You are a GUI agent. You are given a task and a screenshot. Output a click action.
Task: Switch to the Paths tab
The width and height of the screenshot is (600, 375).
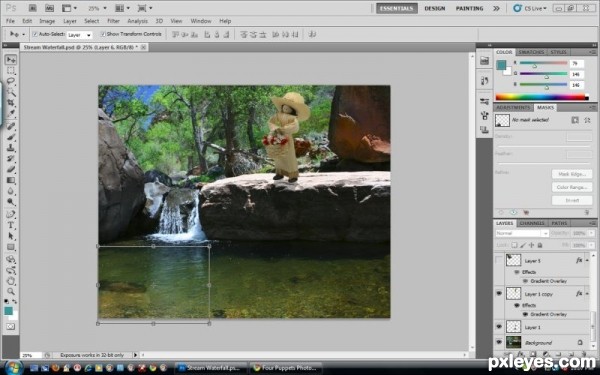click(559, 223)
